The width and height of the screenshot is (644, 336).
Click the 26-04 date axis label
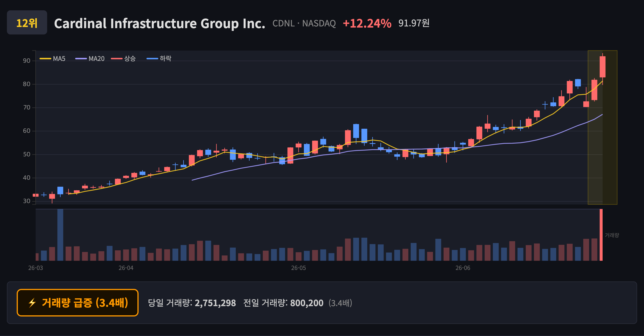click(126, 268)
